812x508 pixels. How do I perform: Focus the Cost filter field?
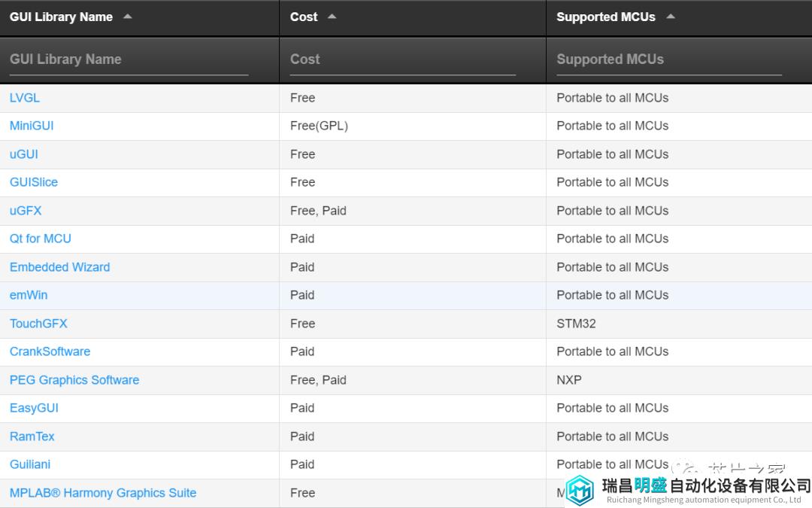pos(403,60)
